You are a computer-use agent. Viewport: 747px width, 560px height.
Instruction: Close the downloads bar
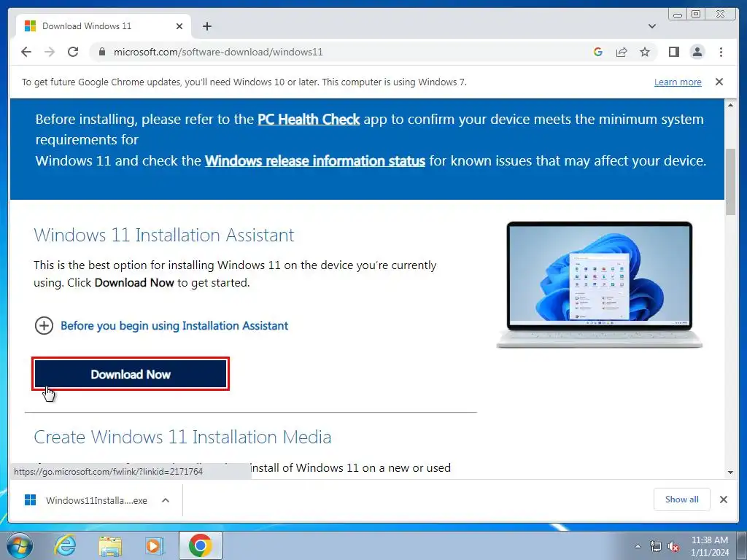click(x=723, y=499)
